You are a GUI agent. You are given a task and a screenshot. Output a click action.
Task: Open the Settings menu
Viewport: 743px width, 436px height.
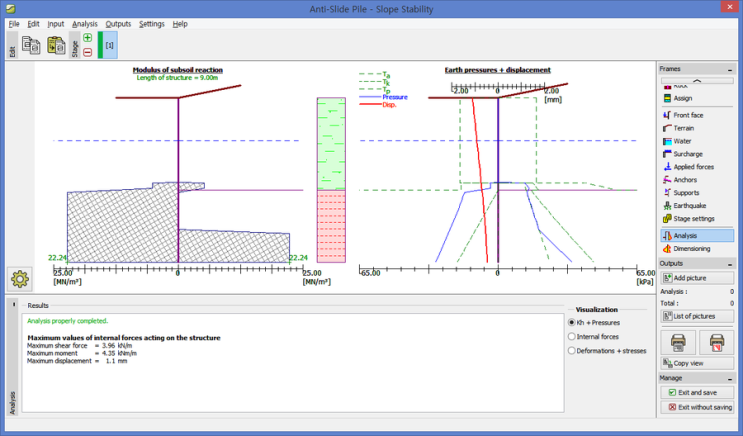(x=152, y=23)
